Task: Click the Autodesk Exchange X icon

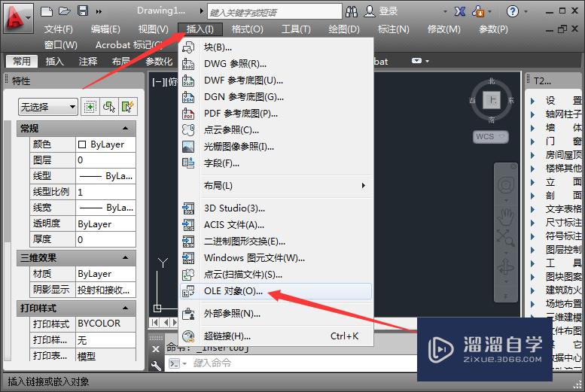Action: click(x=459, y=11)
